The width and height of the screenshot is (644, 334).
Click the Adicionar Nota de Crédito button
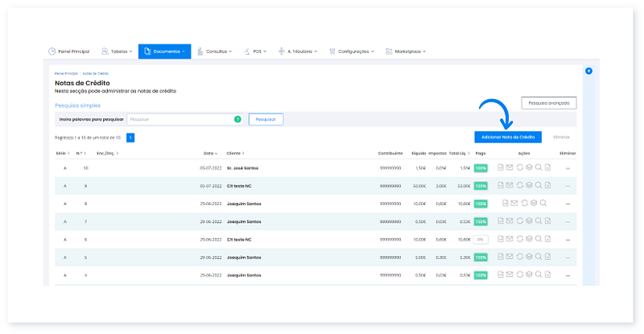[508, 137]
